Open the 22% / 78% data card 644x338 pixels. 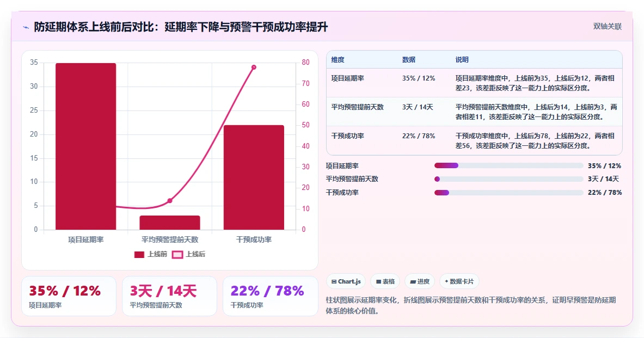(x=270, y=296)
